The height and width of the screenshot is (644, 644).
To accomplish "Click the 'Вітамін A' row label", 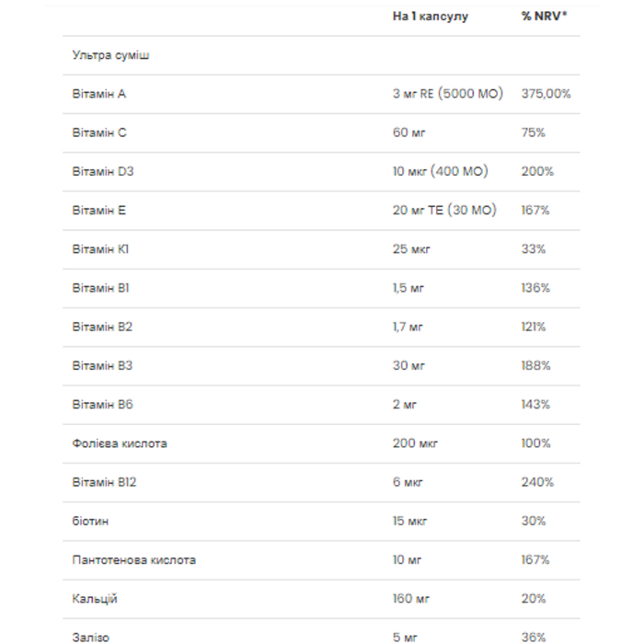I will (x=99, y=94).
